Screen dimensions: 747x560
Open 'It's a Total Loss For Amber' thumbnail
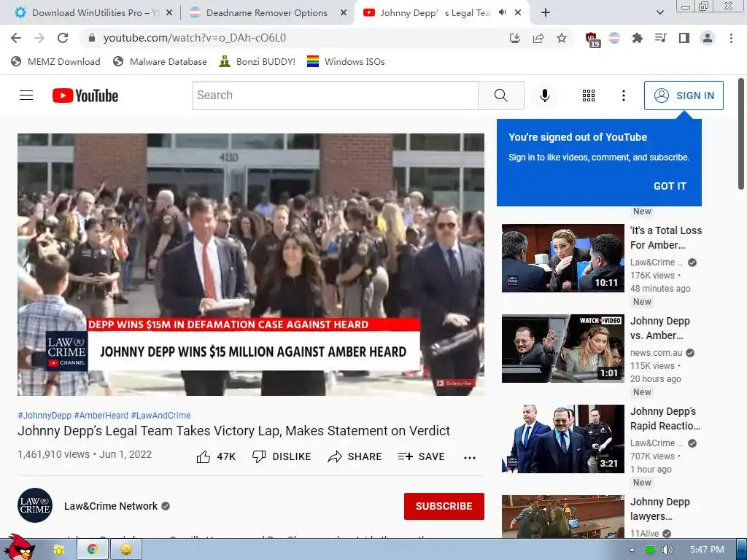point(562,257)
